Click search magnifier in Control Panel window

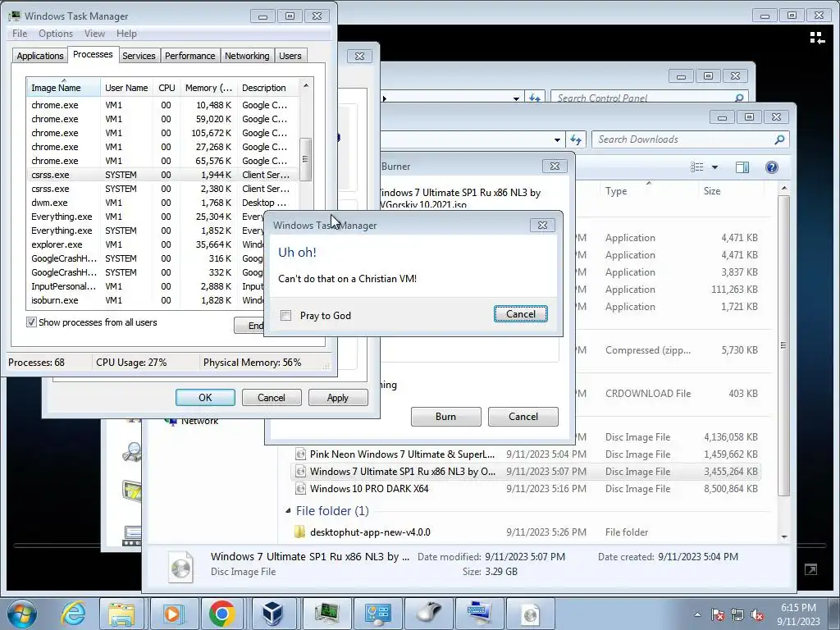coord(739,98)
